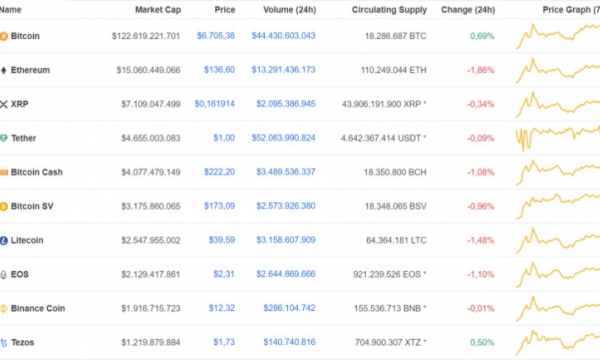Screen dimensions: 600x360
Task: Click the XRP cross logo icon
Action: [4, 104]
